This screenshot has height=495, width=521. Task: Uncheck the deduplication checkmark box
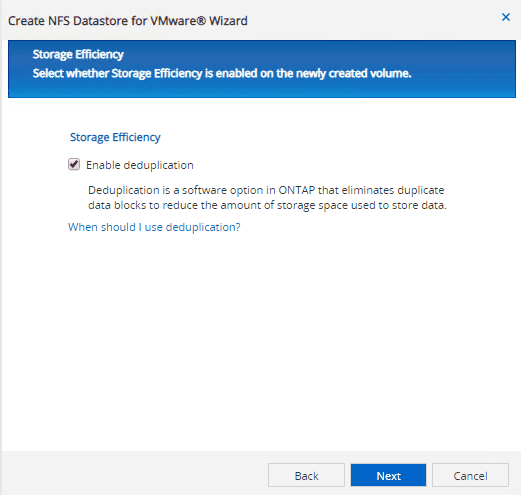[74, 164]
